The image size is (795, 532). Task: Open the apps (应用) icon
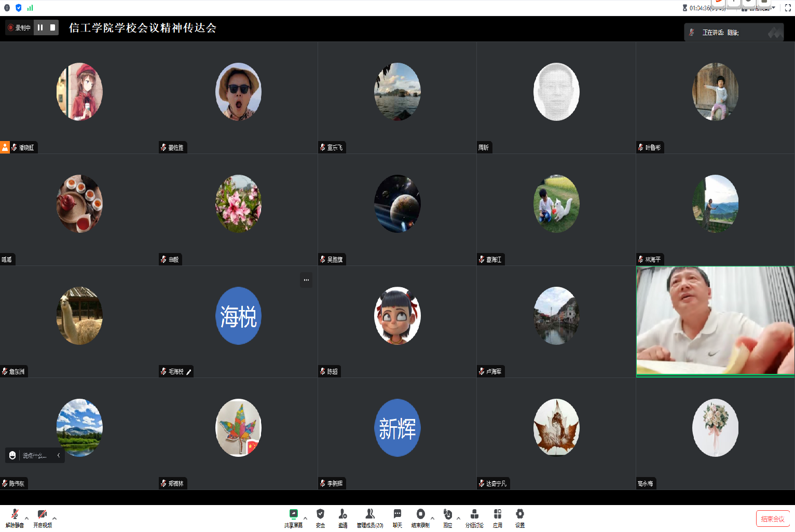pos(497,517)
